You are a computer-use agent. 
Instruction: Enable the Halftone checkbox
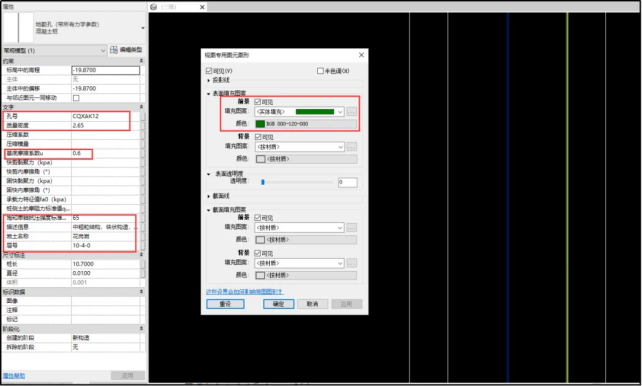320,71
